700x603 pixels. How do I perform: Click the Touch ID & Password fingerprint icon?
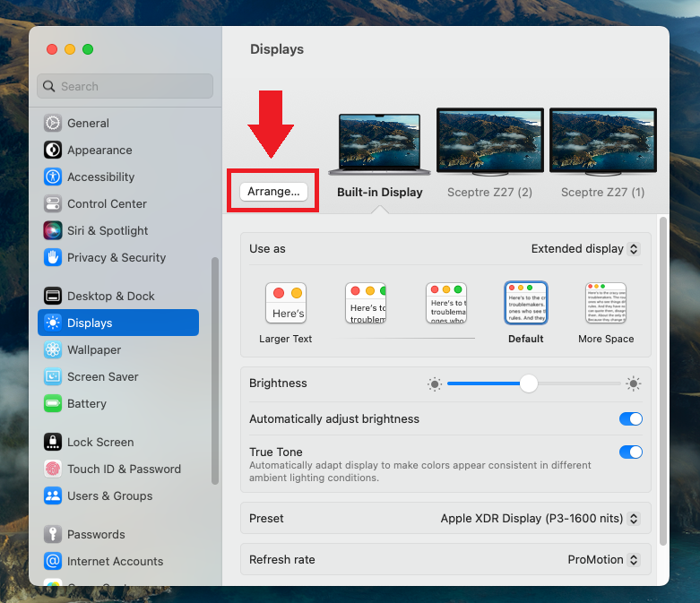[x=53, y=469]
